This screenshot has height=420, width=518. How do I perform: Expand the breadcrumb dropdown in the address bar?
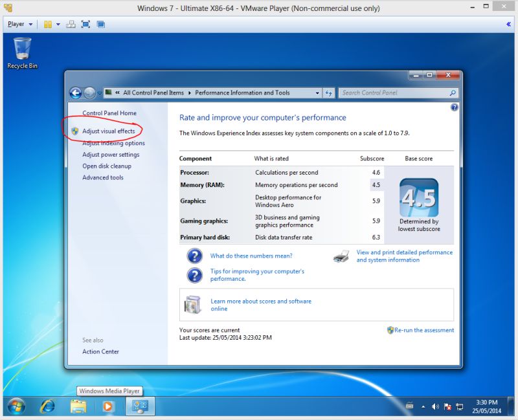[x=317, y=93]
